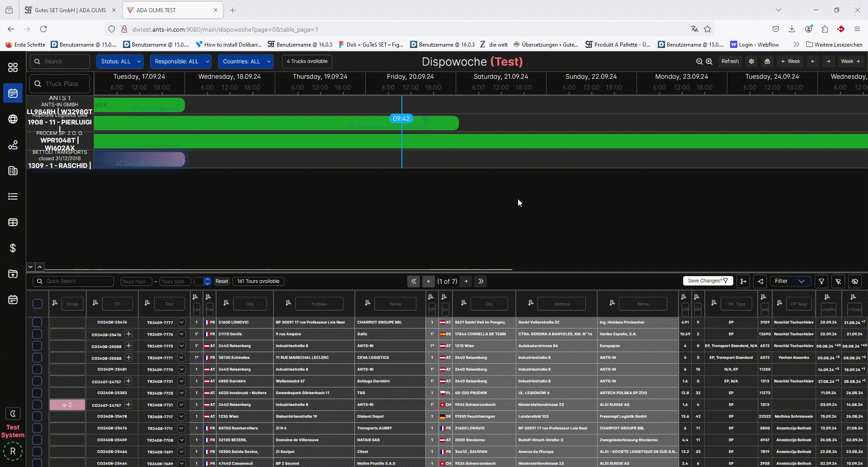Click the share split icon left of Filter
The height and width of the screenshot is (467, 868).
(x=760, y=281)
